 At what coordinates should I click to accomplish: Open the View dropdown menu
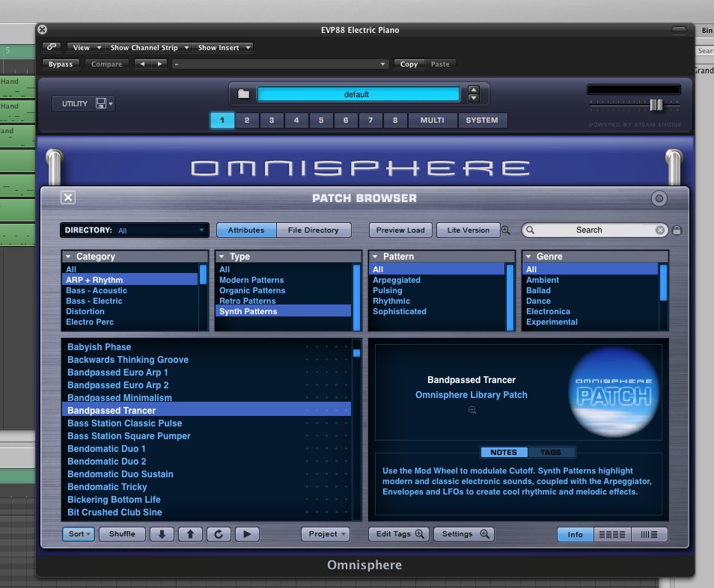click(x=86, y=47)
